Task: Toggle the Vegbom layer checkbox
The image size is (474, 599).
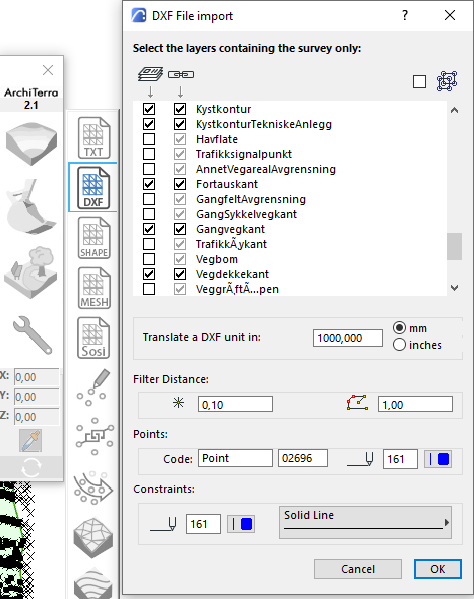Action: 149,259
